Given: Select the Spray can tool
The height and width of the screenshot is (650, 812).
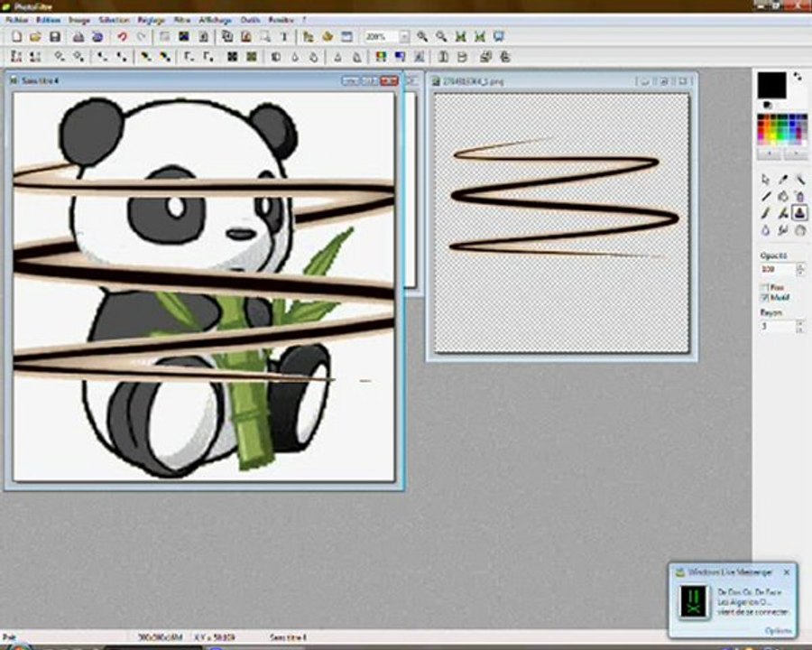Looking at the screenshot, I should 800,197.
